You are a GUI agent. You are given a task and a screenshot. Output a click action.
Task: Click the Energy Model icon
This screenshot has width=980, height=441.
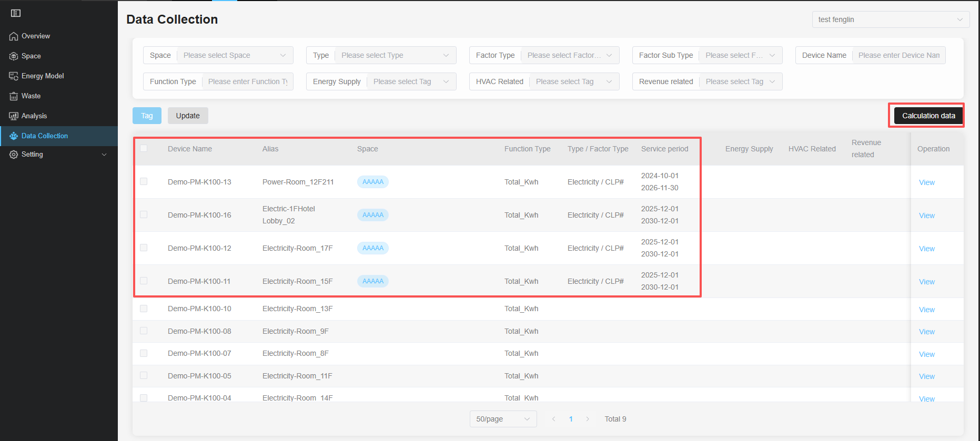click(x=14, y=76)
